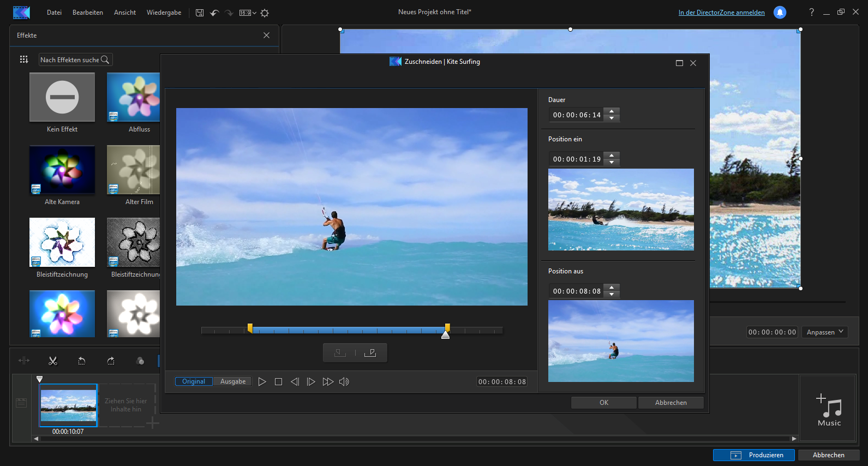This screenshot has width=868, height=466.
Task: Click the fast forward icon
Action: pyautogui.click(x=327, y=382)
